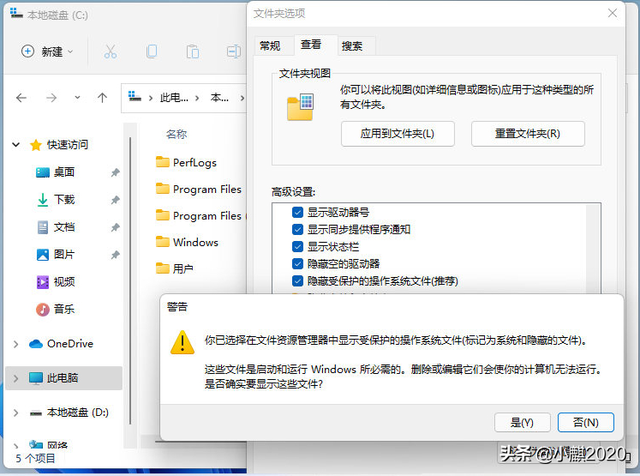Select Local Disk (D:) drive icon
This screenshot has height=476, width=640.
(36, 413)
